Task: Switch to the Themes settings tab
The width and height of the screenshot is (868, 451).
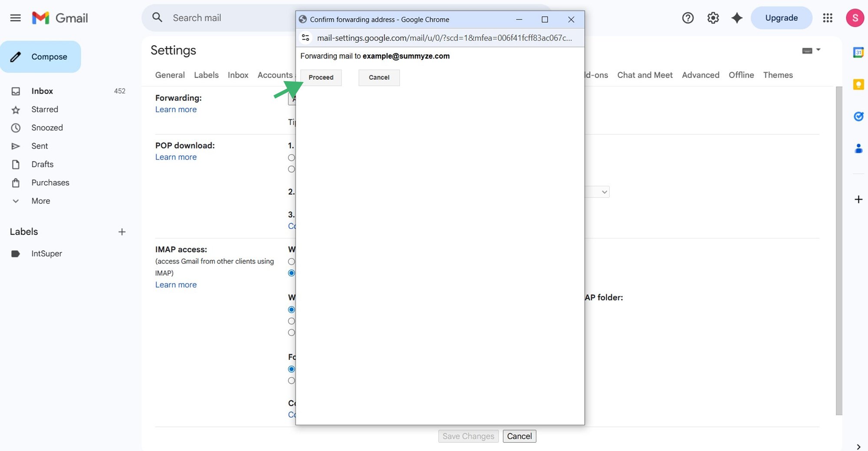Action: tap(778, 75)
